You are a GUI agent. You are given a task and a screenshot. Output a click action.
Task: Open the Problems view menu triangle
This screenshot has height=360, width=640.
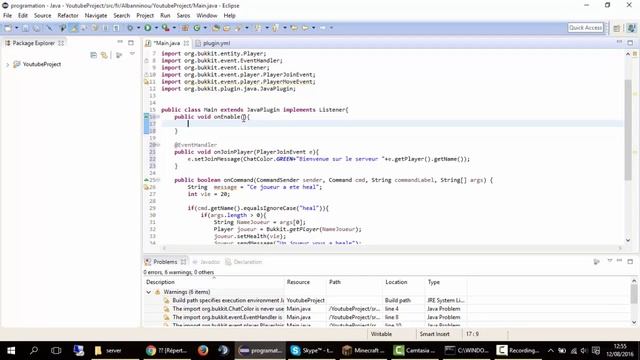click(x=609, y=261)
